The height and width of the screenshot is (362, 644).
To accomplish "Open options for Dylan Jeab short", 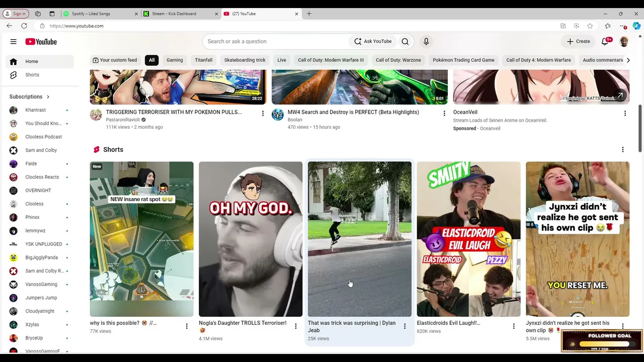I will point(405,326).
